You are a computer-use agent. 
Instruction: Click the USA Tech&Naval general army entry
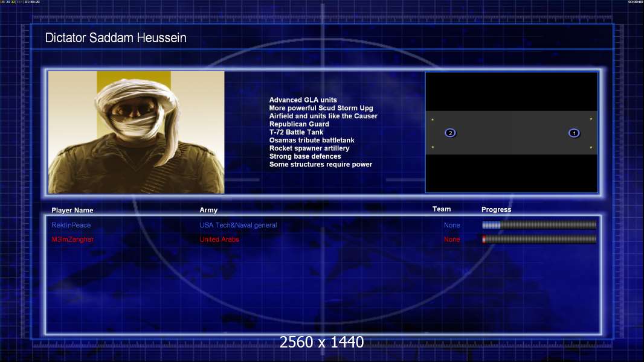point(238,225)
